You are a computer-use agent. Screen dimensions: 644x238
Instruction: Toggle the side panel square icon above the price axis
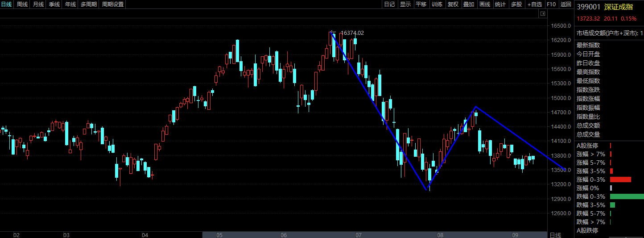pyautogui.click(x=543, y=14)
